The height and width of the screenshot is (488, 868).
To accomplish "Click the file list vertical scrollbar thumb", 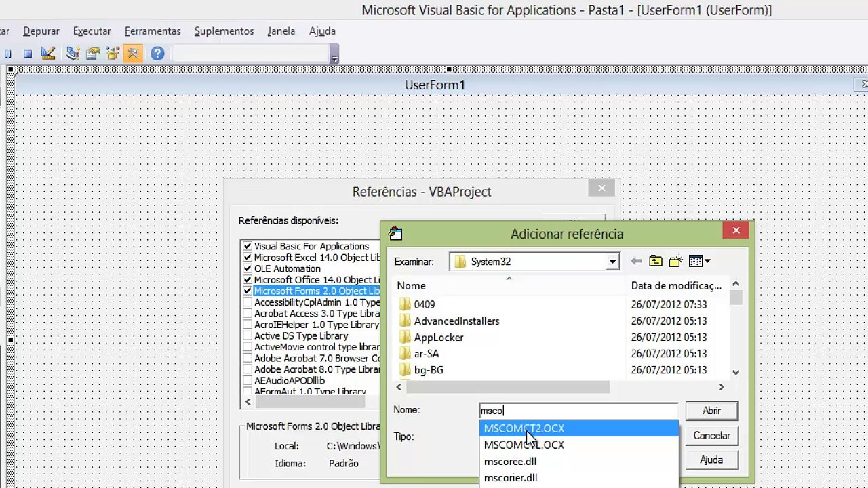I will (x=736, y=298).
